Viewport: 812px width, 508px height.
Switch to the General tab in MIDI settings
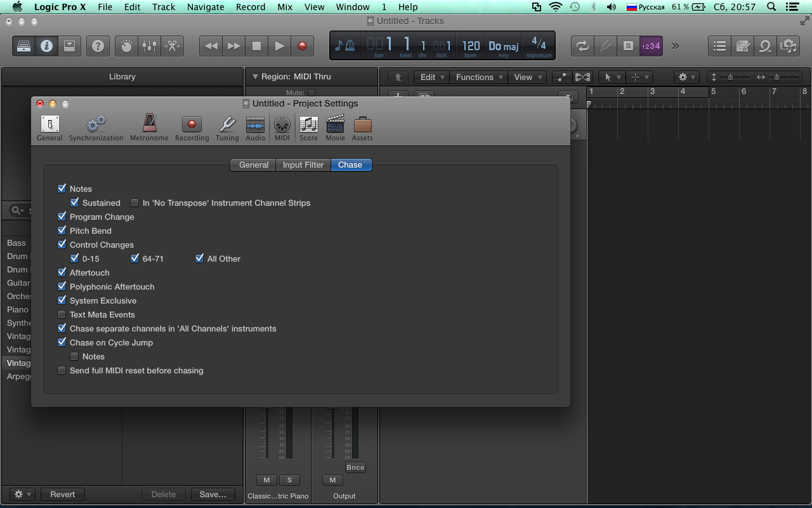pos(254,164)
